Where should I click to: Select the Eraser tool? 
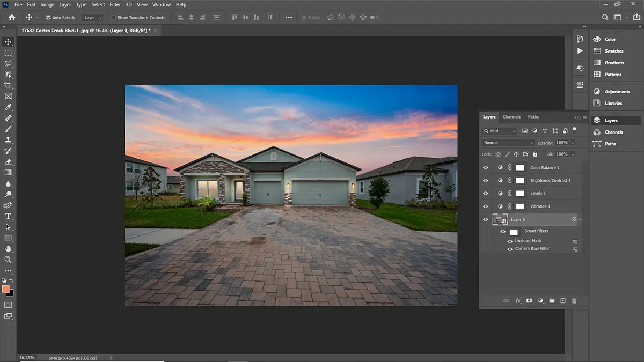click(8, 162)
